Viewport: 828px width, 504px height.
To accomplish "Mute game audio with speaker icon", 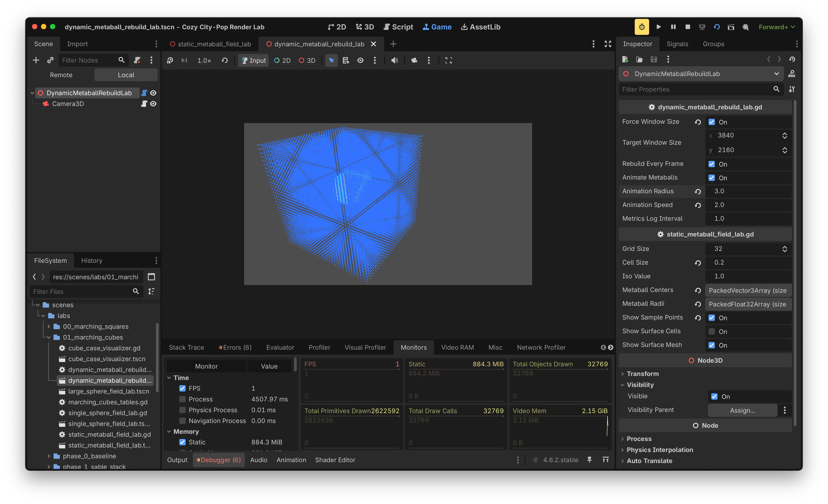I will [x=394, y=60].
